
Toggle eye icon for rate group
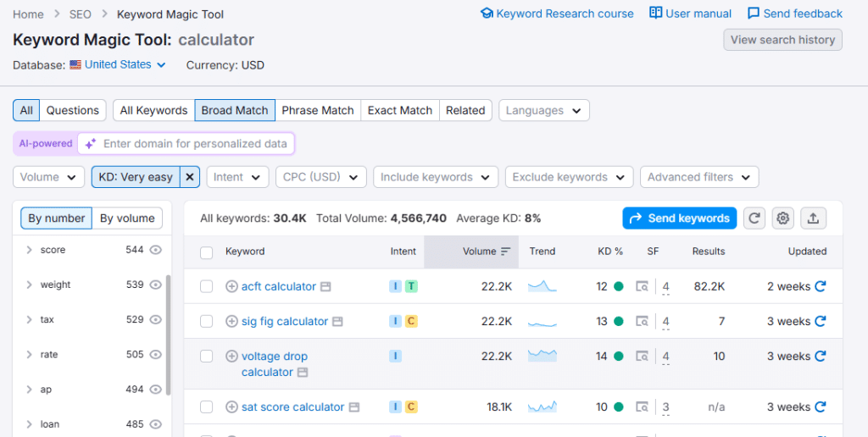156,355
